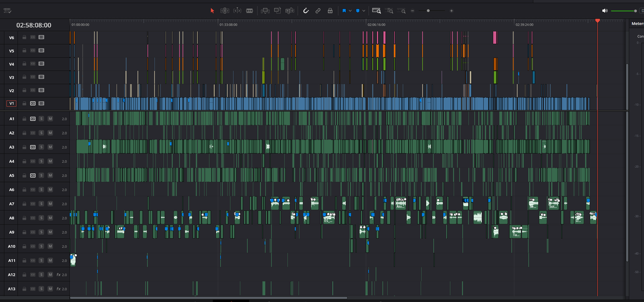Click the 02:58:08:00 timecode field
This screenshot has height=302, width=644.
coord(34,25)
